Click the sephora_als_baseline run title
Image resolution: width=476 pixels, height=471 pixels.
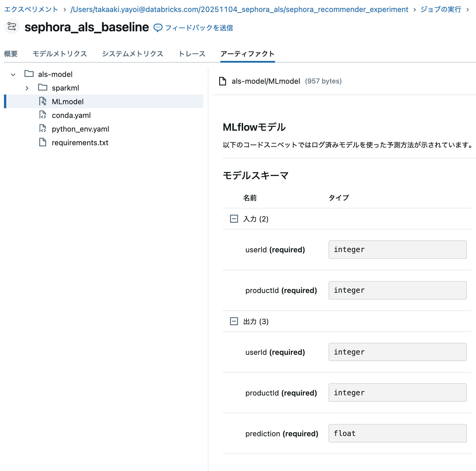point(87,27)
